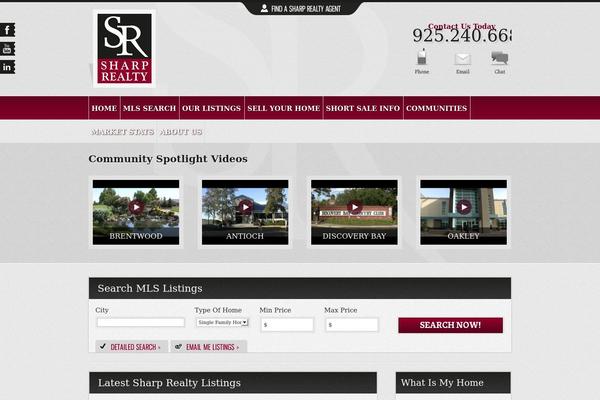Open the About Us submenu link
Viewport: 600px width, 400px height.
[x=181, y=132]
